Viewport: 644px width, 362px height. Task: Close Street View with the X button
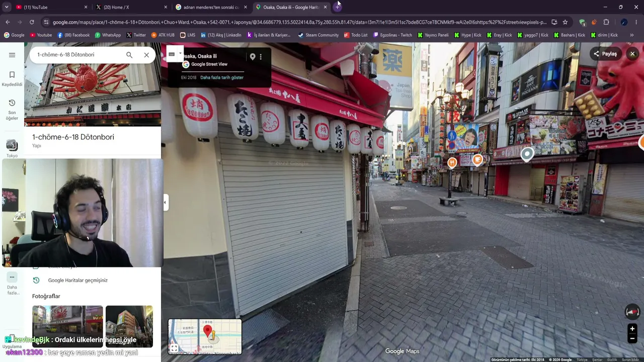[x=632, y=54]
